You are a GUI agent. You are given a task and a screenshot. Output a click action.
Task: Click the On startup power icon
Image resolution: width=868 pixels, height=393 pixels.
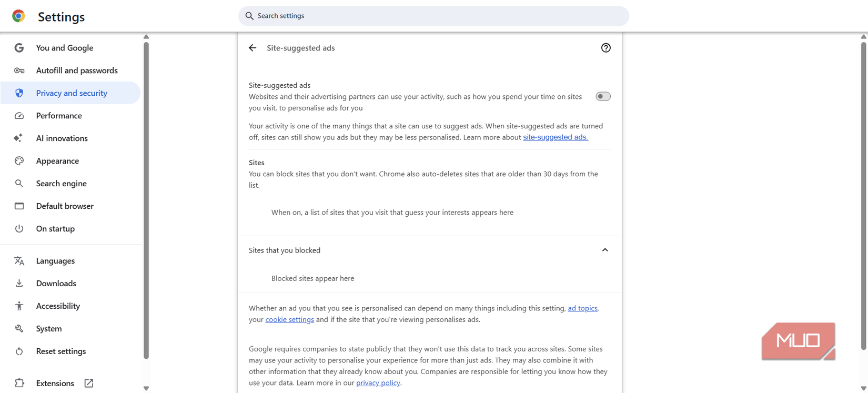tap(19, 228)
